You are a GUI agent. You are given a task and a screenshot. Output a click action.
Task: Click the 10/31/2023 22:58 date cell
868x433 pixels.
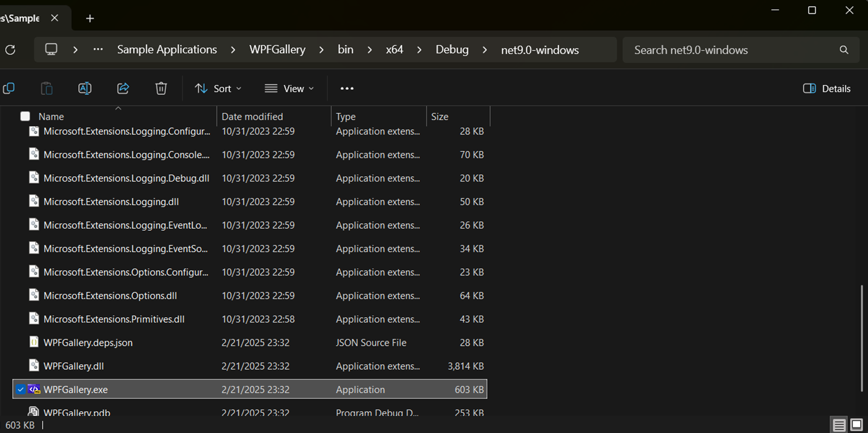point(258,319)
